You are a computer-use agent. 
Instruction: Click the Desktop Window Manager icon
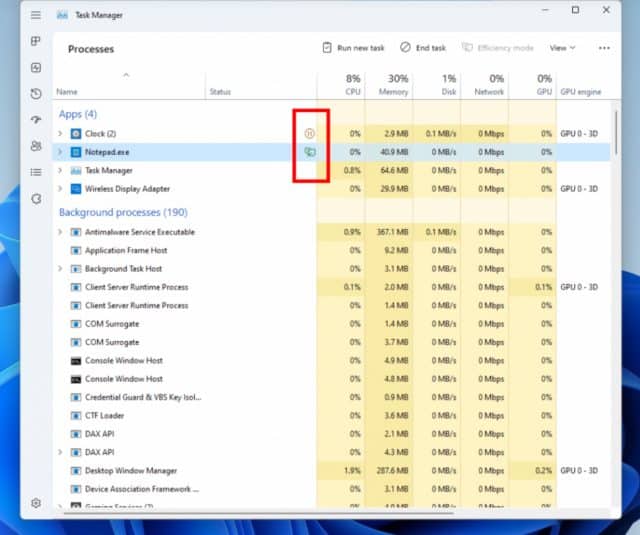click(x=76, y=471)
